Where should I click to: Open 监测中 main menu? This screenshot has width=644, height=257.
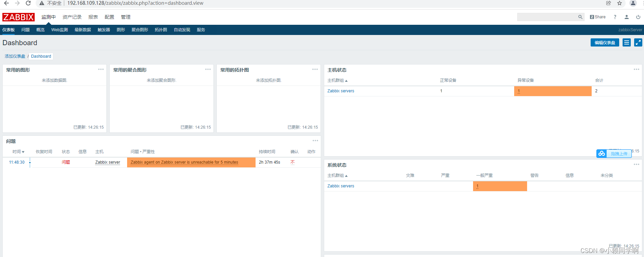click(x=49, y=17)
